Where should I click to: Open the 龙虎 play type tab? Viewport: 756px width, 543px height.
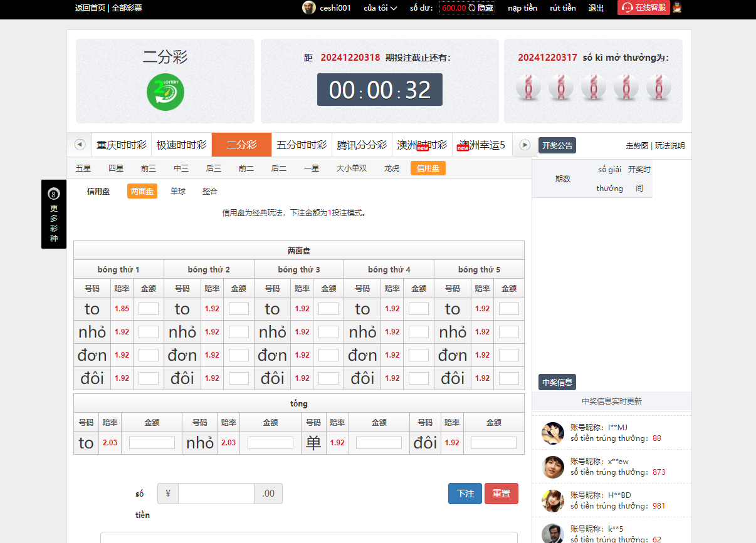(392, 168)
